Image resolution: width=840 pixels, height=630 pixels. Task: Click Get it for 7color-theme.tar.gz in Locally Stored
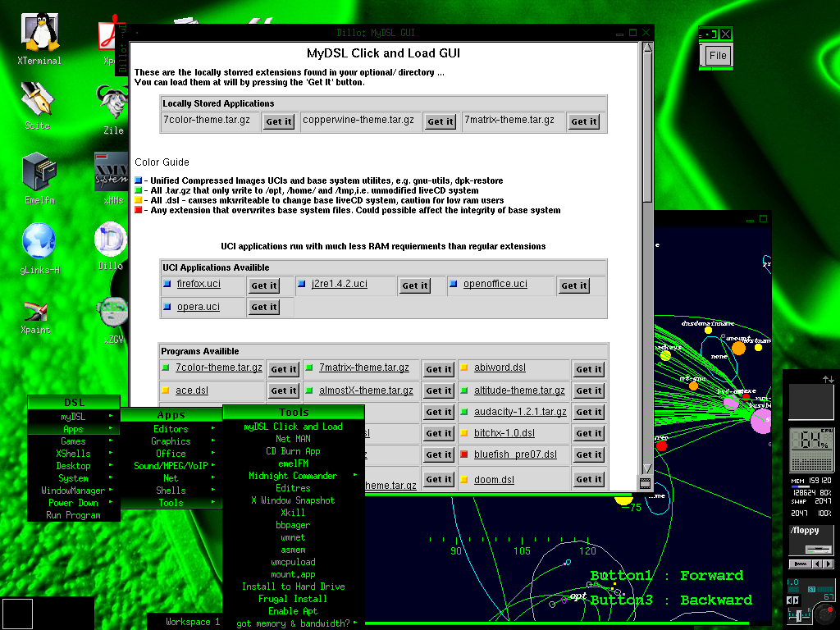coord(279,121)
